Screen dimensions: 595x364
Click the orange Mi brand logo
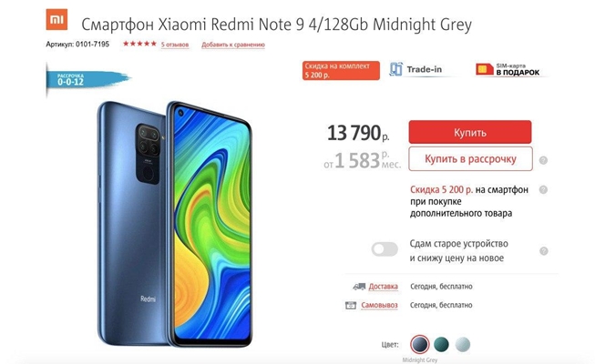tap(56, 19)
